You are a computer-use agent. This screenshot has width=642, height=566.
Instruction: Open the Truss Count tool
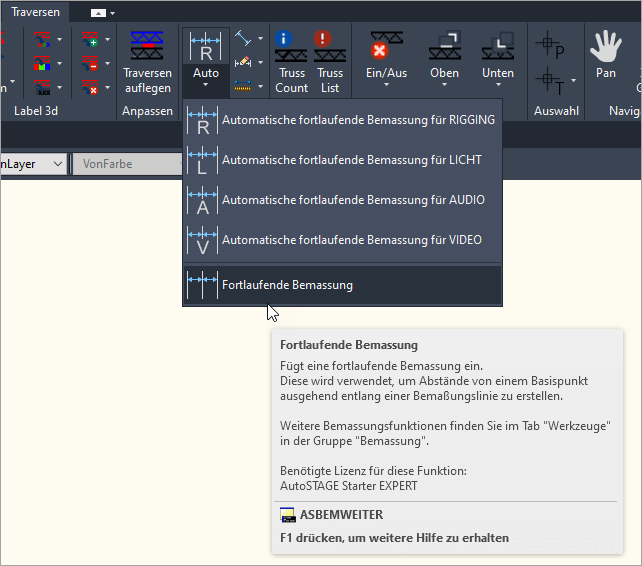coord(291,62)
